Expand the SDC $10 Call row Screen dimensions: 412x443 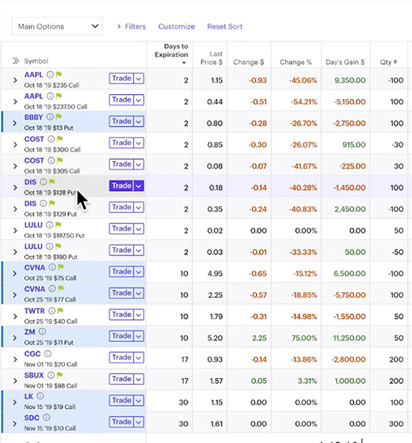click(x=15, y=423)
